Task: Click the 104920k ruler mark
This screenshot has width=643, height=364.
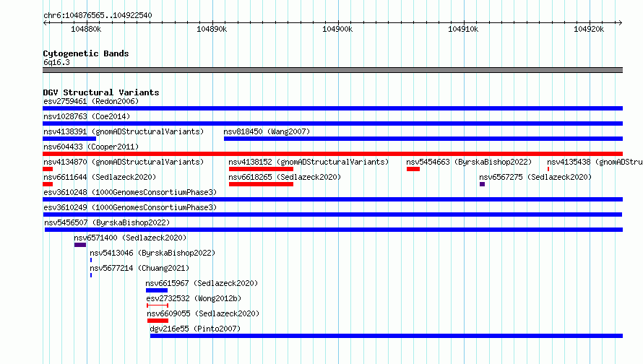Action: pyautogui.click(x=589, y=29)
